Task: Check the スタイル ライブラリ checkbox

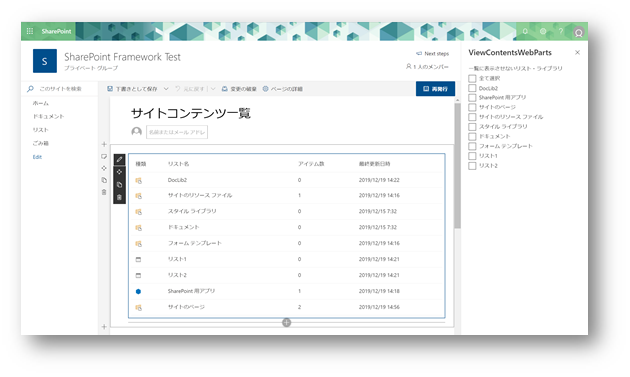Action: 472,127
